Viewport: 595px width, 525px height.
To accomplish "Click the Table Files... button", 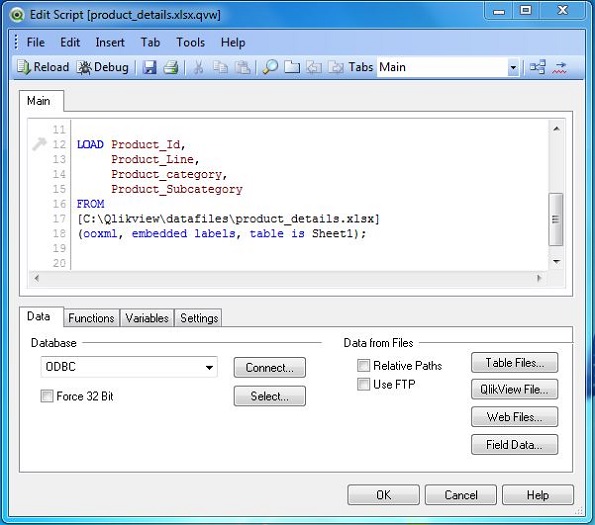I will tap(515, 363).
